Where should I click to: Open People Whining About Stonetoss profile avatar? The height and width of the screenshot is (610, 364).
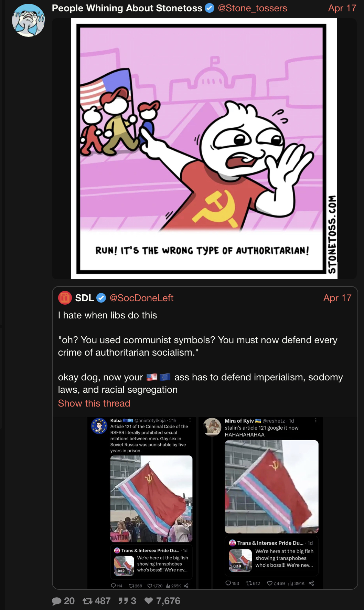(x=29, y=20)
